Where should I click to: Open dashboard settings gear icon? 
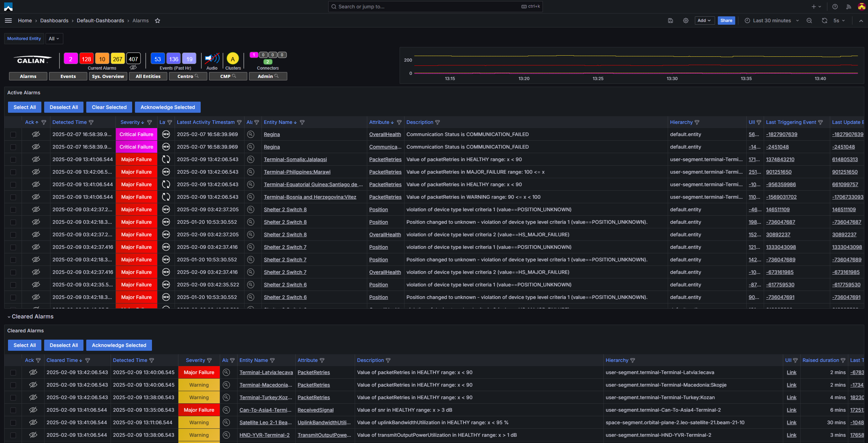point(685,21)
